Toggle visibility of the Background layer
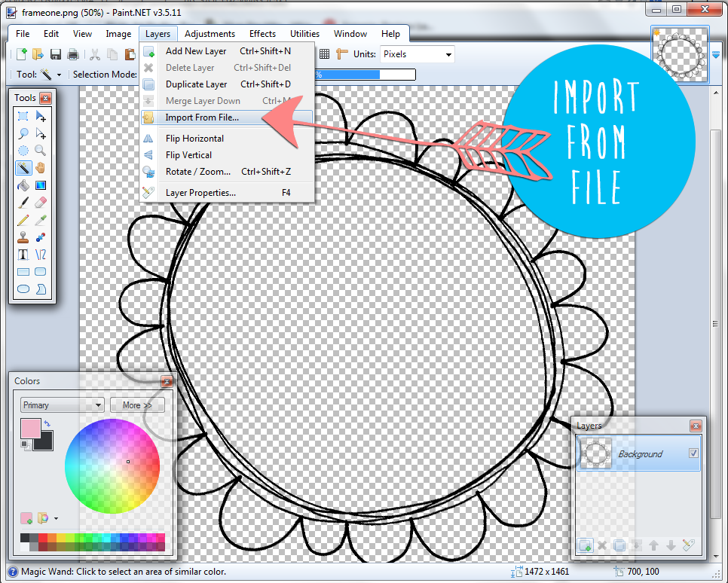The height and width of the screenshot is (583, 728). [694, 453]
